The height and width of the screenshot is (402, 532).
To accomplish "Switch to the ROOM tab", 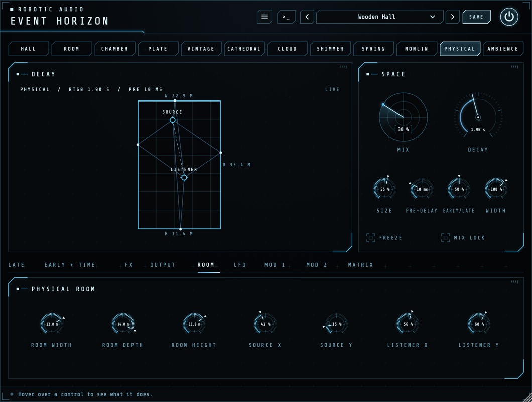I will [206, 265].
